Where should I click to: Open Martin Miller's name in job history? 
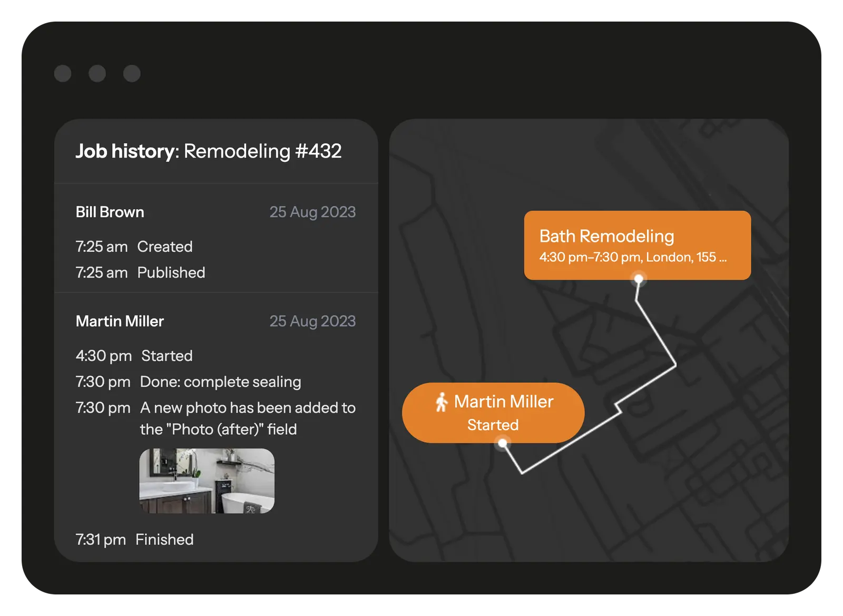(120, 321)
